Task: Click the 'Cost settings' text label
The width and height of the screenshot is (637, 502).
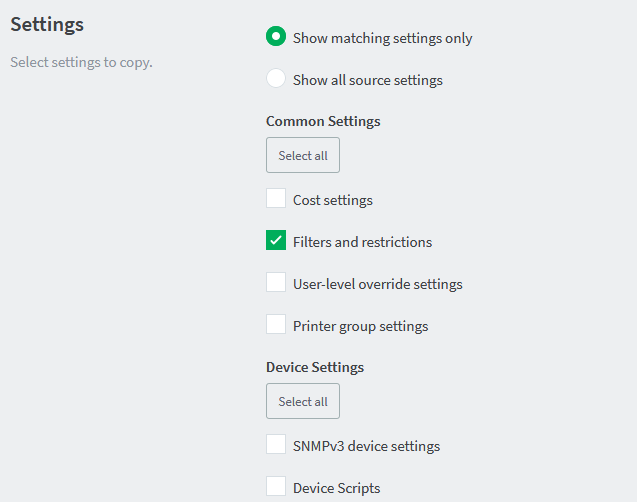Action: 333,200
